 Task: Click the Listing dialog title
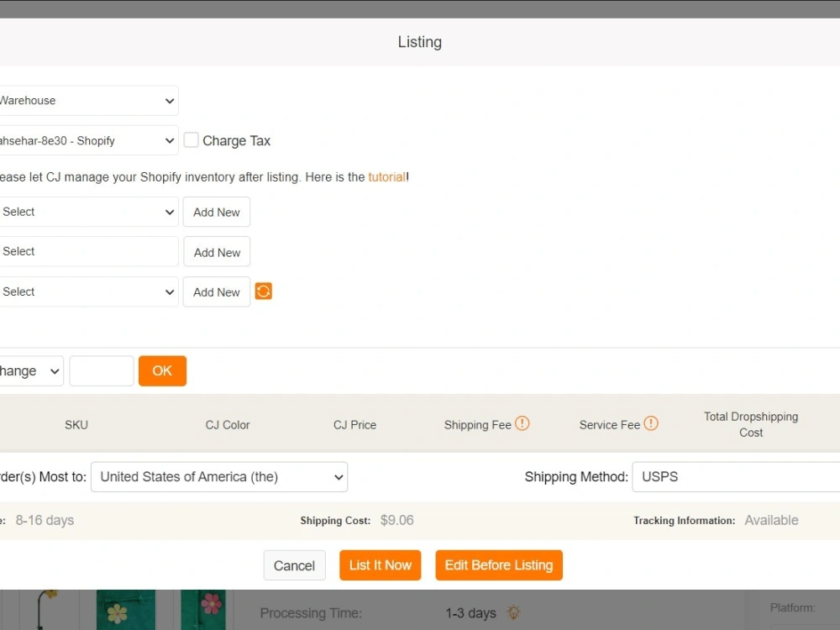(x=420, y=42)
